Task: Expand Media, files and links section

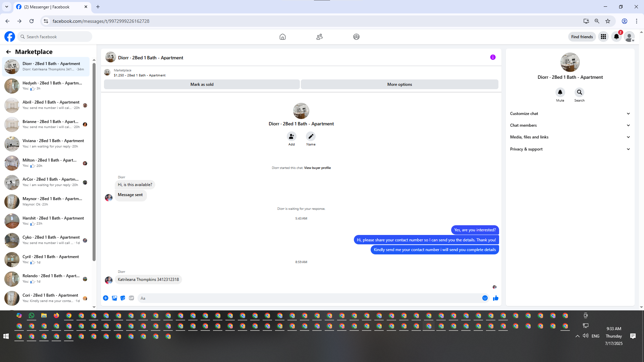Action: [x=570, y=137]
